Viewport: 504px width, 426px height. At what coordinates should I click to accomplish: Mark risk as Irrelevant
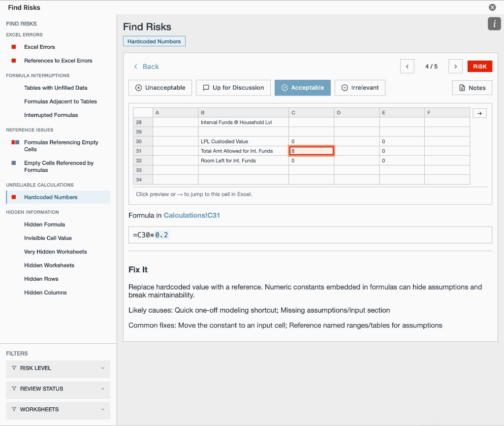(360, 88)
